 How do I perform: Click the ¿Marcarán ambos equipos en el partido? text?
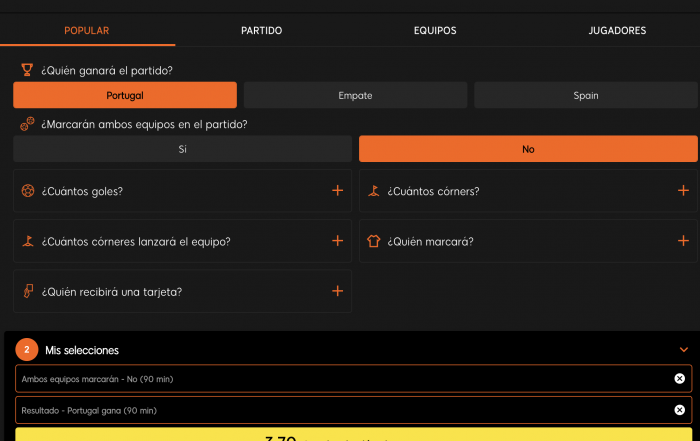144,124
